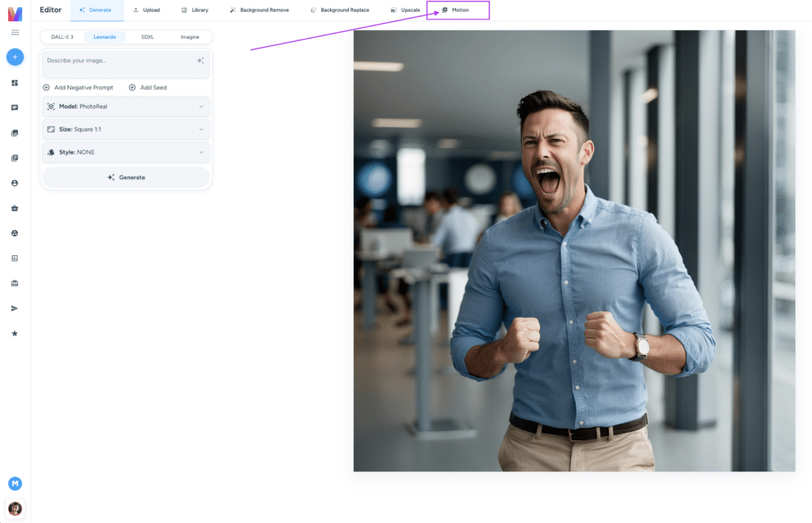This screenshot has height=523, width=812.
Task: Click the Style palette icon
Action: (51, 152)
